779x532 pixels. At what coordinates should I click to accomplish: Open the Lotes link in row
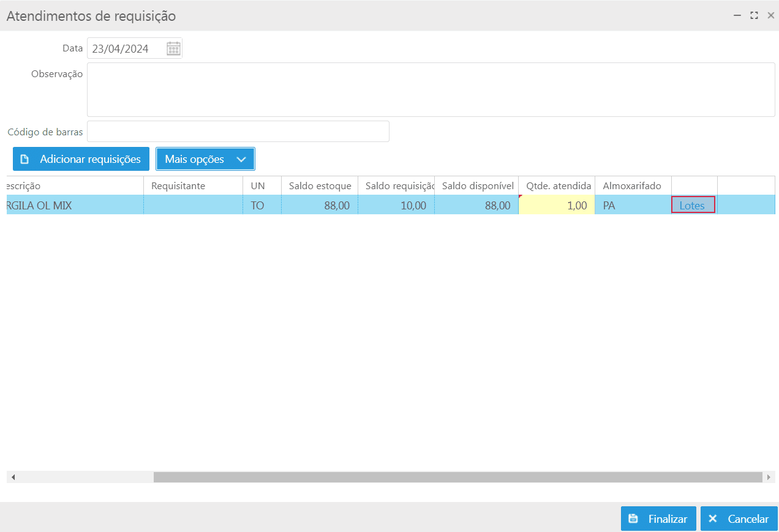692,206
